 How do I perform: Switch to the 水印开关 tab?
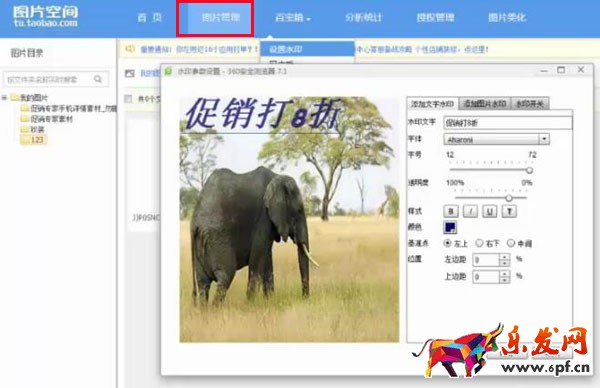(x=530, y=104)
